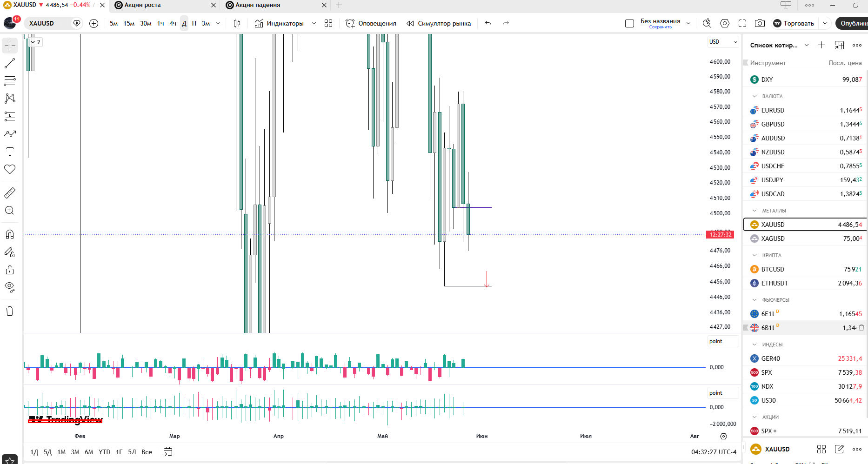The image size is (868, 464).
Task: Enter fullscreen mode
Action: [x=742, y=23]
